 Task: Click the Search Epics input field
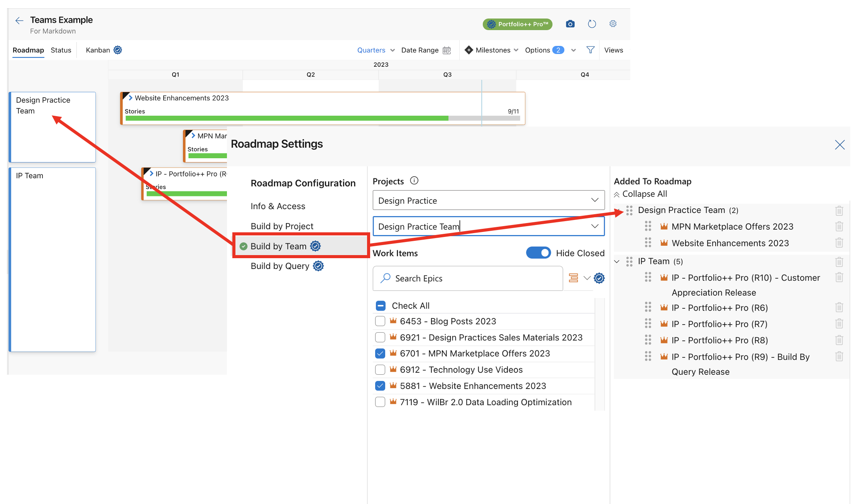click(x=468, y=278)
